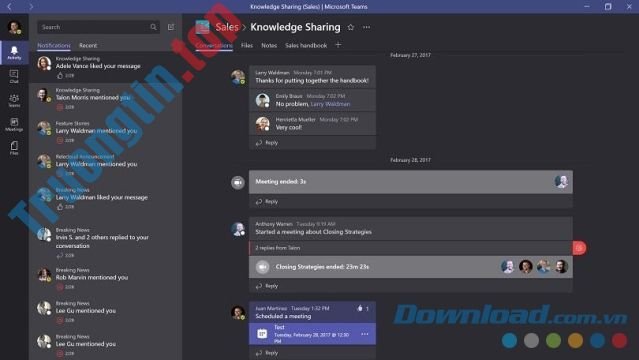Switch to Notifications tab
The image size is (639, 360).
click(x=54, y=45)
